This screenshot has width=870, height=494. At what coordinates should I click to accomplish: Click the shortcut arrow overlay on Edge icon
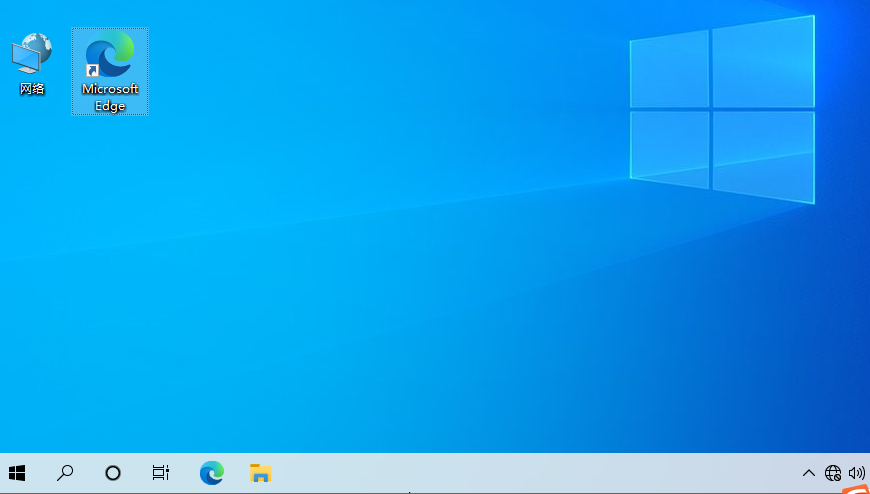click(92, 71)
